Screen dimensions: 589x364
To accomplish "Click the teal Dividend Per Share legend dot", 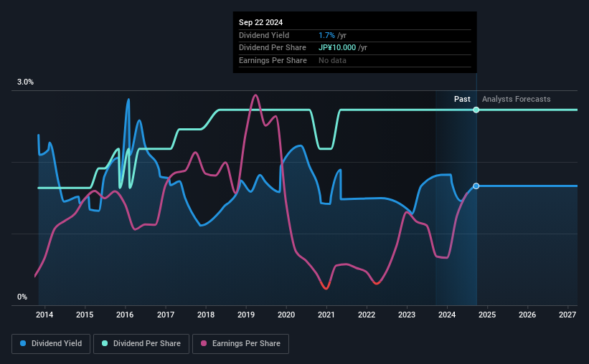I will tap(105, 343).
